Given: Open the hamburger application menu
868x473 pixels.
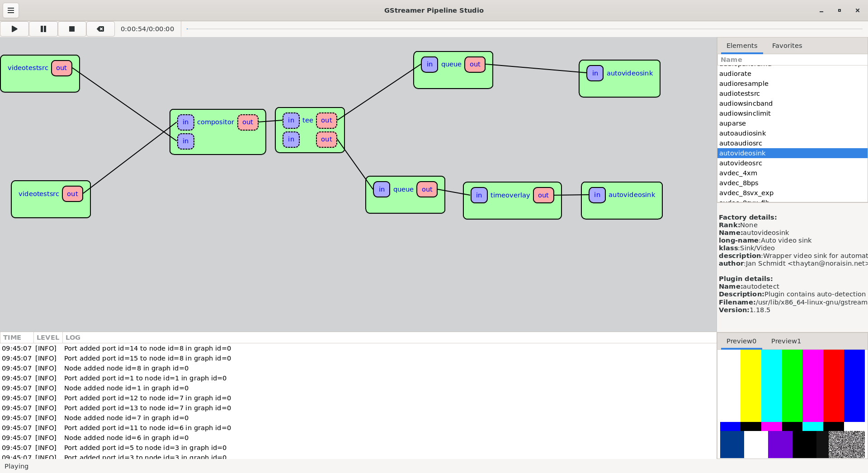Looking at the screenshot, I should pyautogui.click(x=11, y=10).
